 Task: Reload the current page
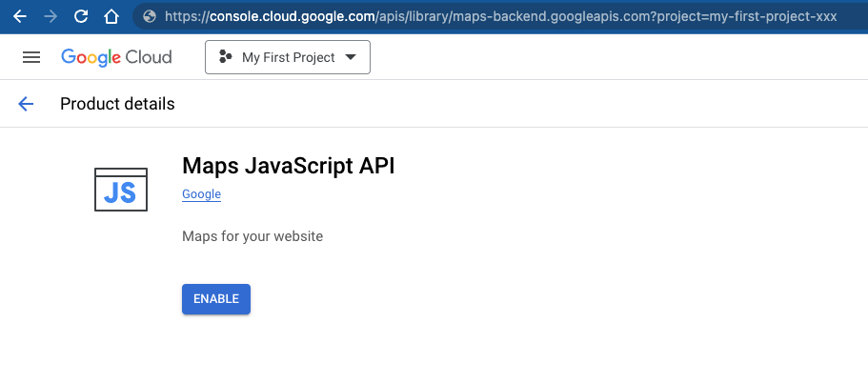tap(81, 16)
